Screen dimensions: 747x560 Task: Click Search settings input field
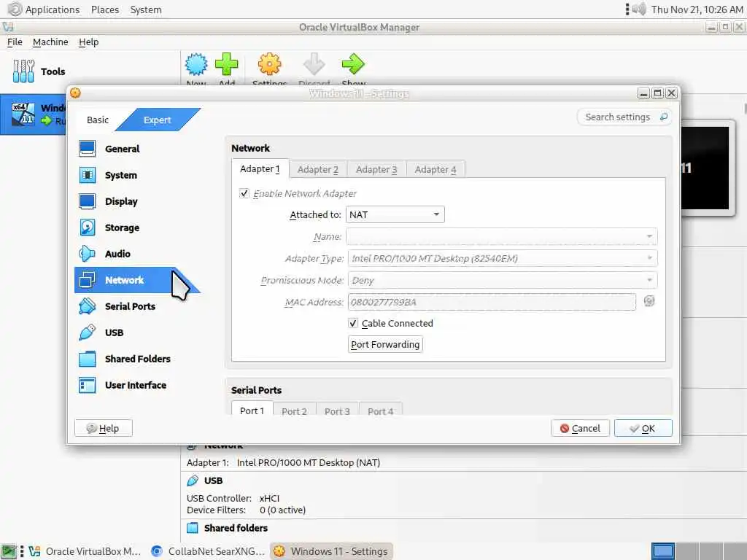click(624, 117)
